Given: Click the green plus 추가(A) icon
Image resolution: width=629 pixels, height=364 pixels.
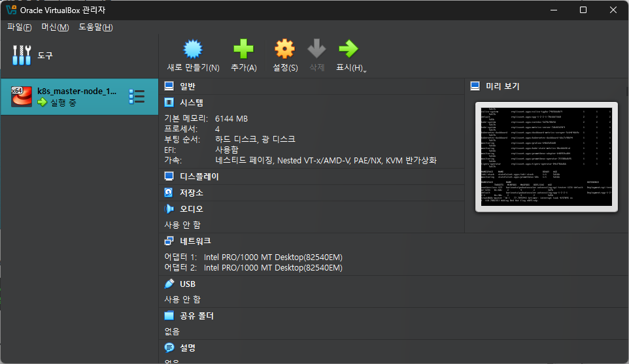Looking at the screenshot, I should coord(243,49).
